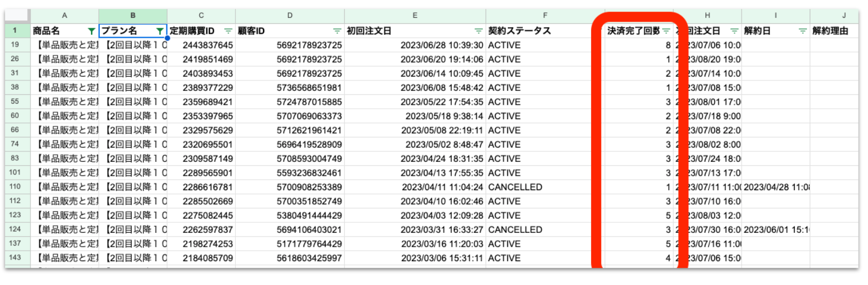Image resolution: width=868 pixels, height=285 pixels.
Task: Select row 19 by its row number
Action: pos(17,45)
